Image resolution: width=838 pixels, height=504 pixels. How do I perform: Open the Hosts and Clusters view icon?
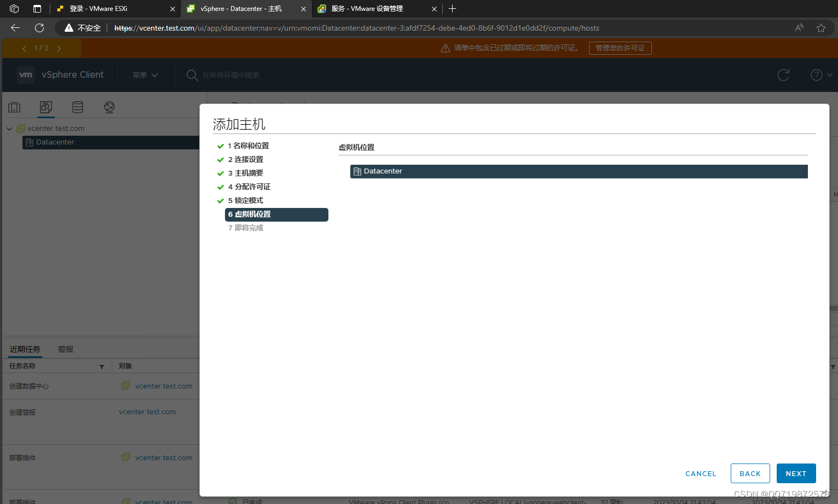(14, 107)
